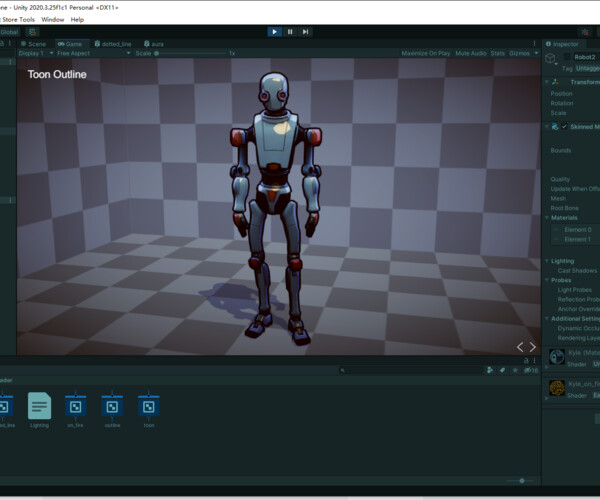
Task: Click the Favorites star icon in Project
Action: 515,370
